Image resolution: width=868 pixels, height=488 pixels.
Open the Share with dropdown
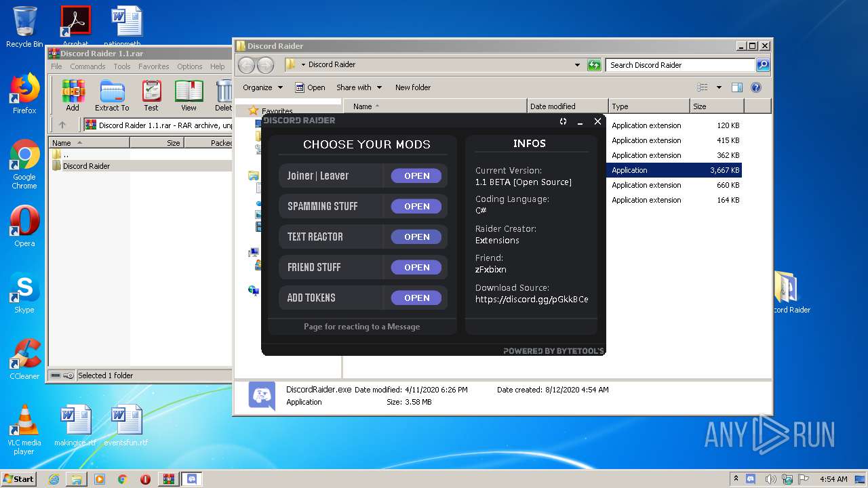click(x=359, y=87)
